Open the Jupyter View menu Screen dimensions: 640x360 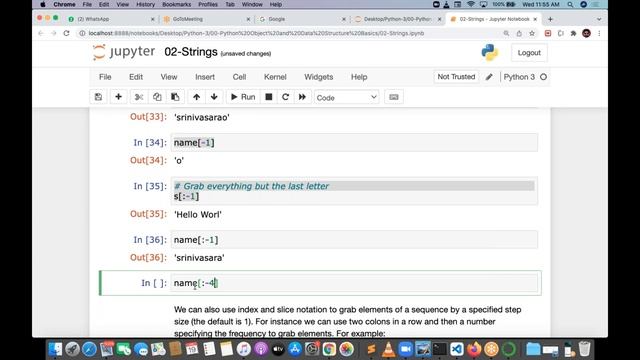click(169, 77)
